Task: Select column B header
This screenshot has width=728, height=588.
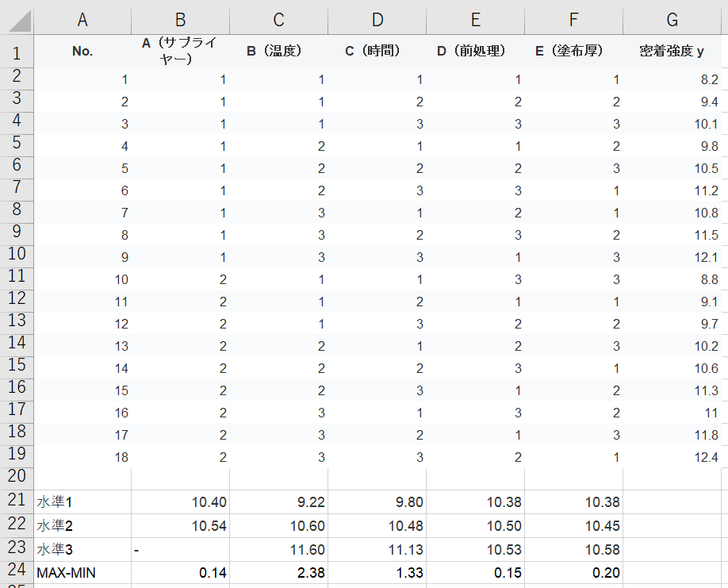Action: [180, 19]
